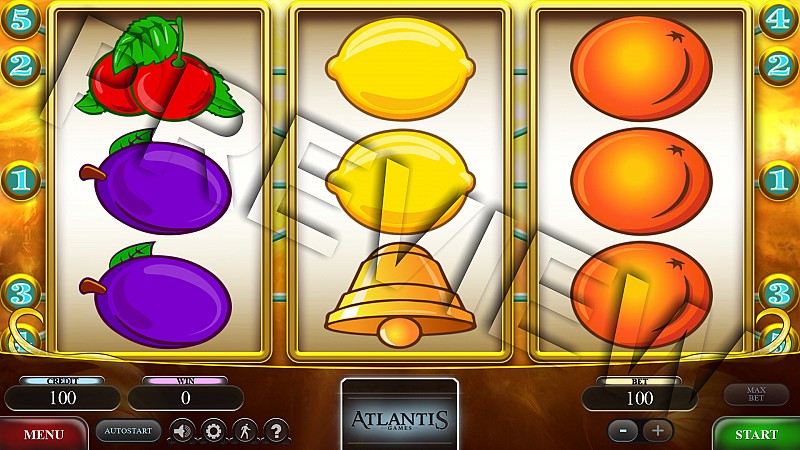
Task: Select payline 5 marker on left side
Action: pos(20,20)
